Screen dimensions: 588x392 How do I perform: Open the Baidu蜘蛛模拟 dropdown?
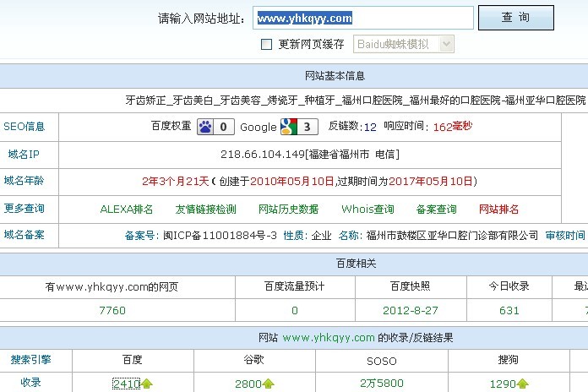tap(404, 44)
